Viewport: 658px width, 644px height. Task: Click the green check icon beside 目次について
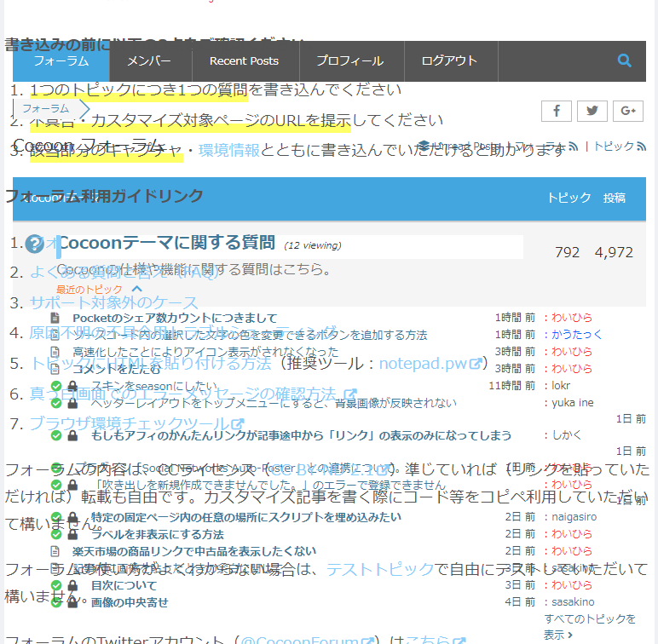56,585
